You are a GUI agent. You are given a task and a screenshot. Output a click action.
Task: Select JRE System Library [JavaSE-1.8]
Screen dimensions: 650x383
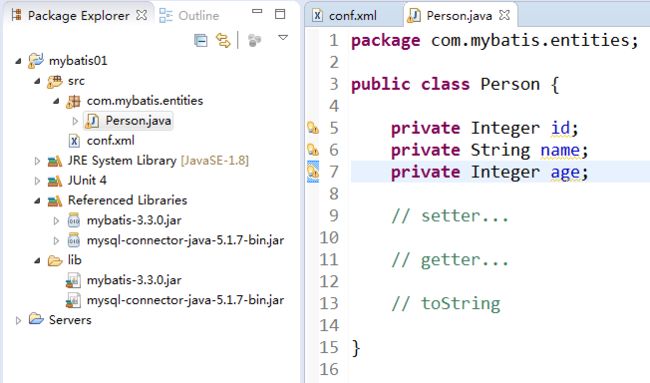(158, 160)
